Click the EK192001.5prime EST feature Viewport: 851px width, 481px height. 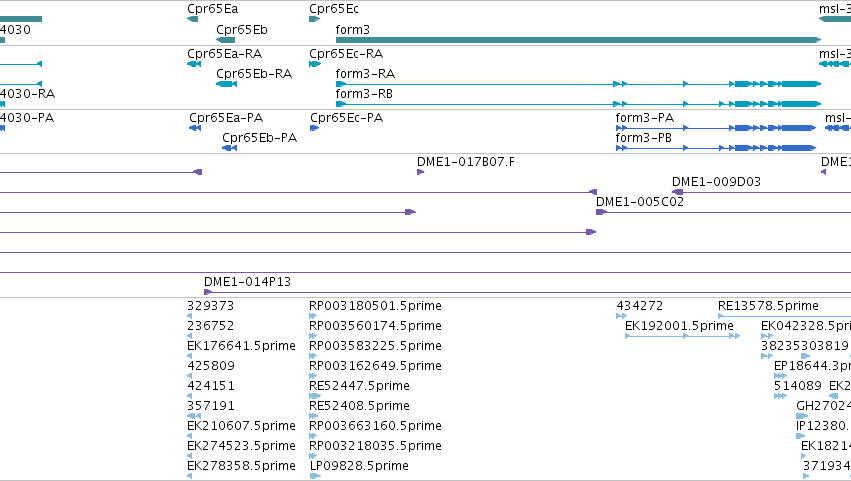click(x=682, y=336)
